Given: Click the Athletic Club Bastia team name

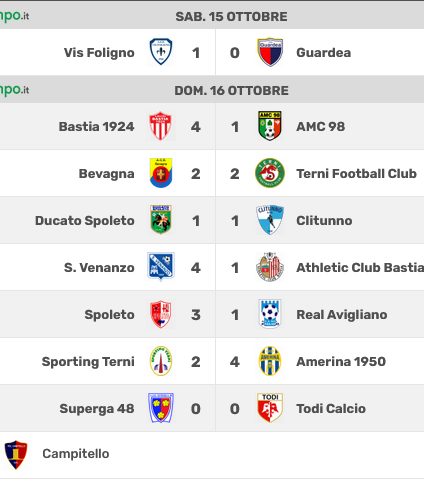Looking at the screenshot, I should point(360,267).
